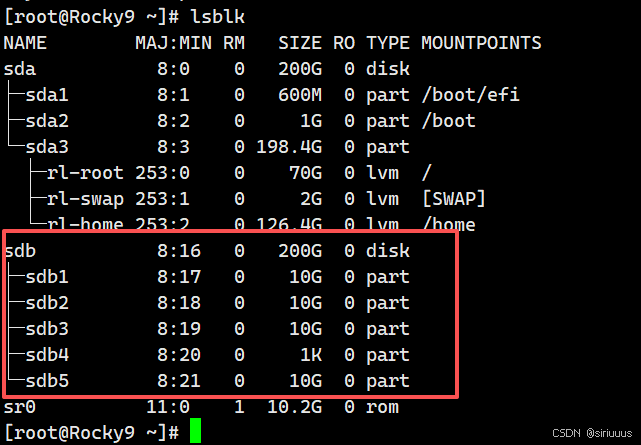
Task: Select the MAJ:MIN column header
Action: tap(173, 43)
